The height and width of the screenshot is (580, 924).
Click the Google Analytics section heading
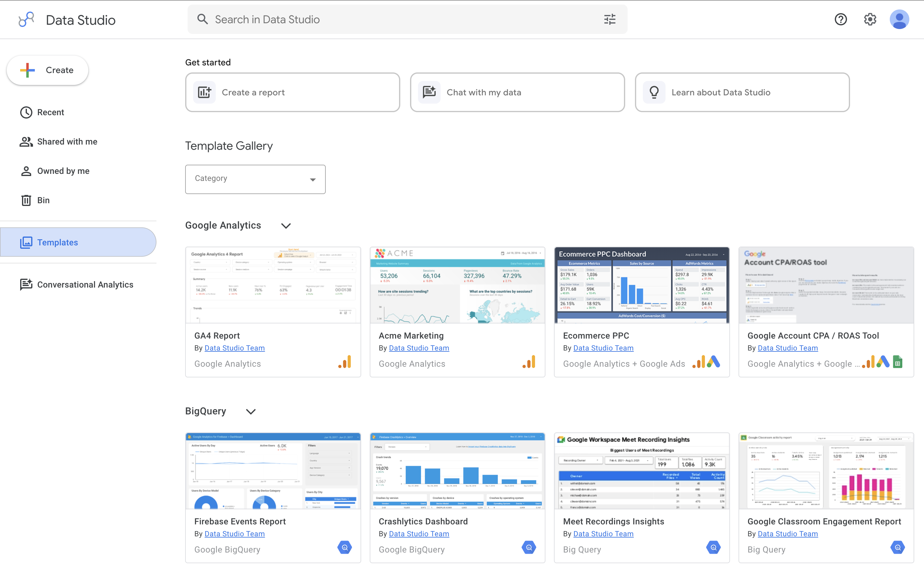[223, 226]
